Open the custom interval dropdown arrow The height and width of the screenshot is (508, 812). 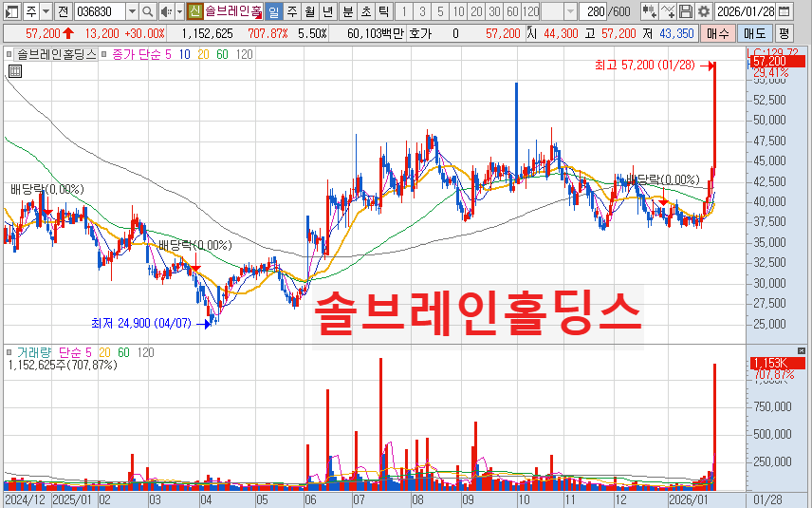570,11
